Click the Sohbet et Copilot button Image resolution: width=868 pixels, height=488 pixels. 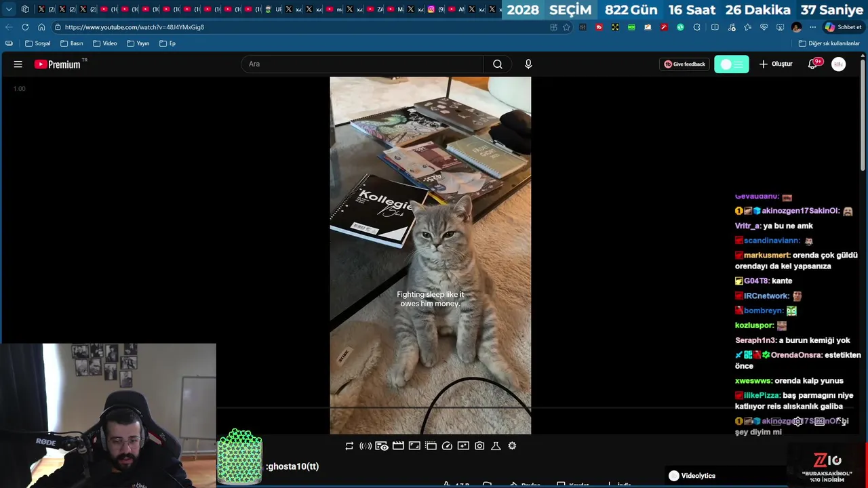pyautogui.click(x=843, y=27)
